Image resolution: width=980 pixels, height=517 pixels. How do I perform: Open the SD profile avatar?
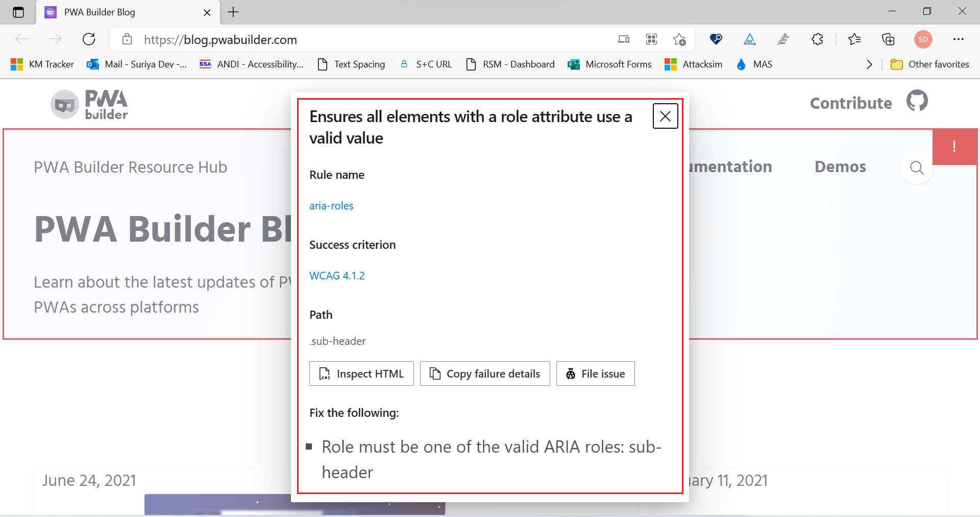pos(923,39)
